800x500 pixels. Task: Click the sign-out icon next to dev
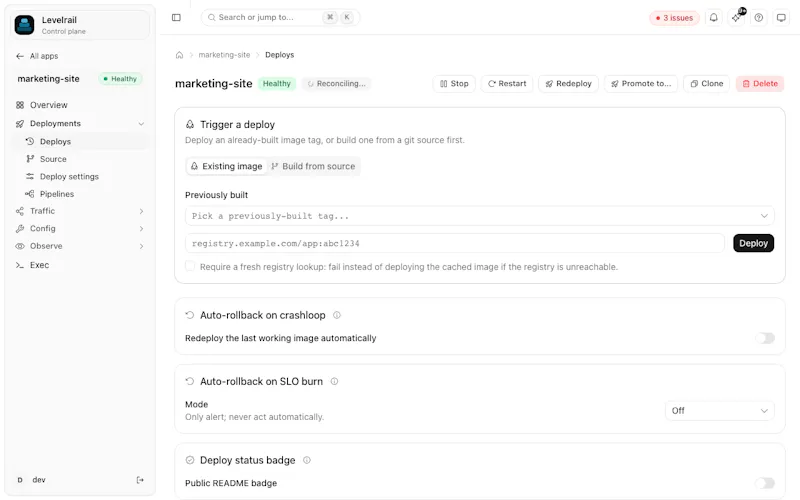[140, 480]
